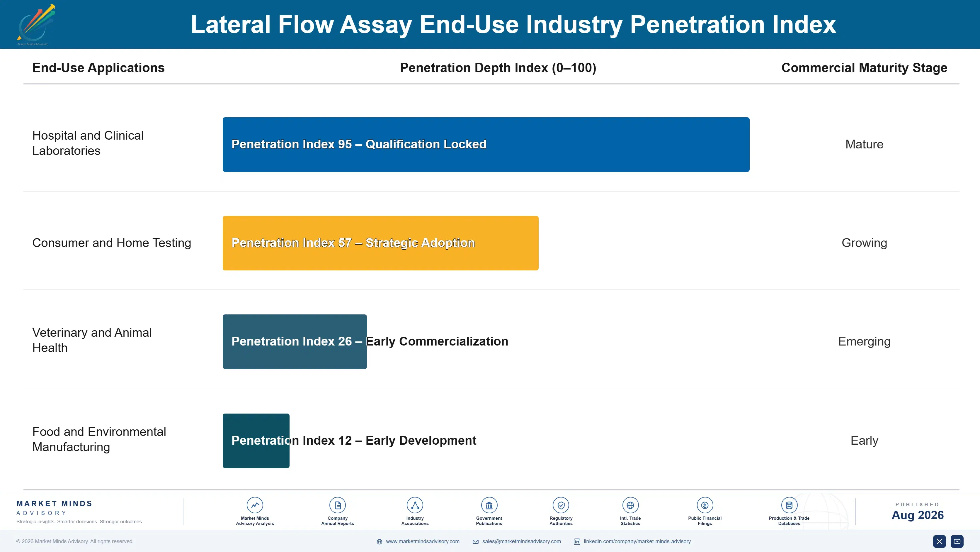Screen dimensions: 980x552
Task: Click 'Consumer and Home Testing' label
Action: tap(111, 243)
